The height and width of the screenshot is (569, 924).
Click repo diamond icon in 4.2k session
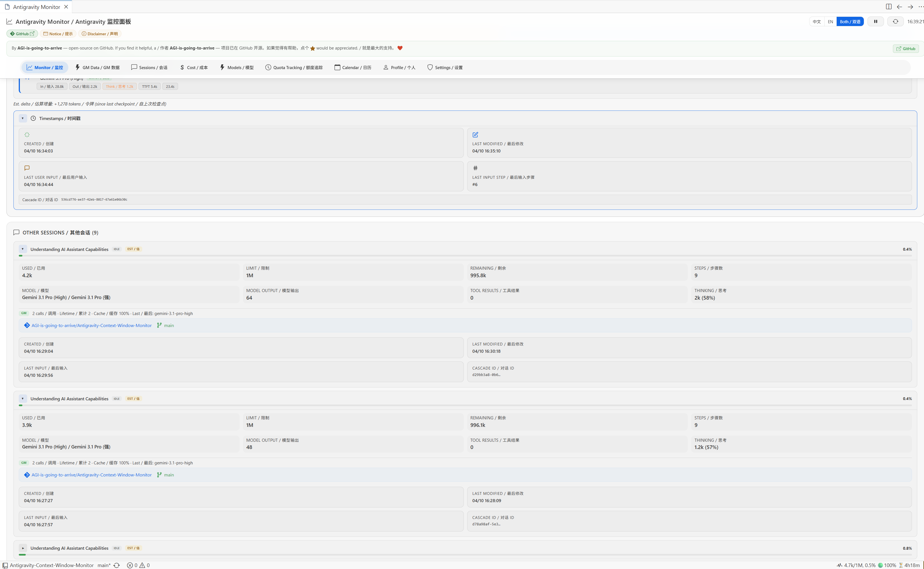point(27,325)
